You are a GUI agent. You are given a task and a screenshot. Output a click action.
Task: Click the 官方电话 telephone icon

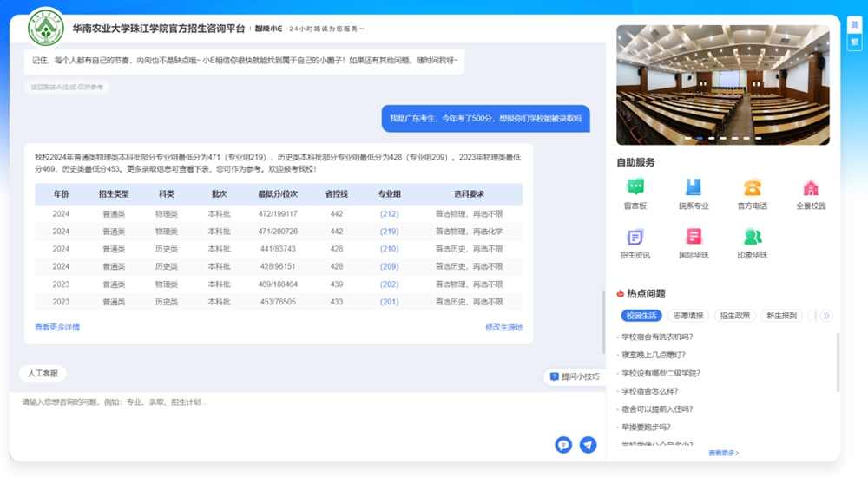[752, 188]
